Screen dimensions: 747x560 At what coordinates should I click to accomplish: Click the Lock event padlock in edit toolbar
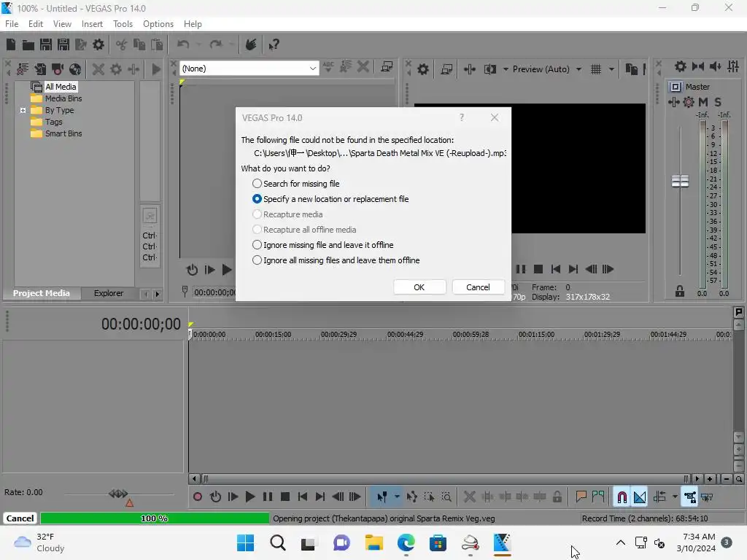[557, 497]
